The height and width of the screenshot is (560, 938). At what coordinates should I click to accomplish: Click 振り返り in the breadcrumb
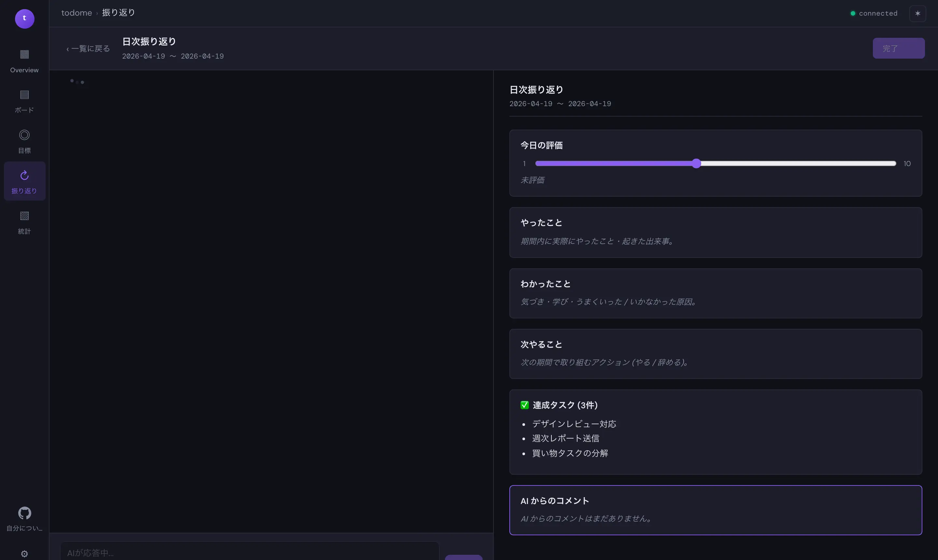tap(119, 13)
